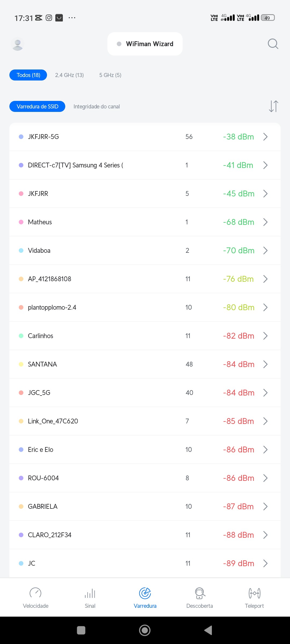Screen dimensions: 290x644
Task: Open the user profile avatar icon
Action: point(18,44)
